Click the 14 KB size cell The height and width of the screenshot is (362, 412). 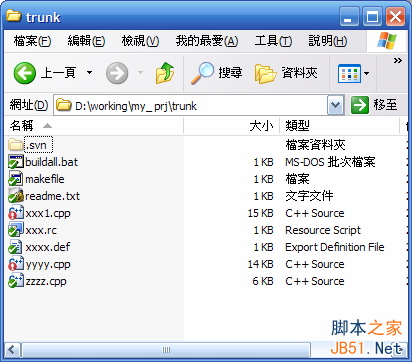pyautogui.click(x=260, y=264)
